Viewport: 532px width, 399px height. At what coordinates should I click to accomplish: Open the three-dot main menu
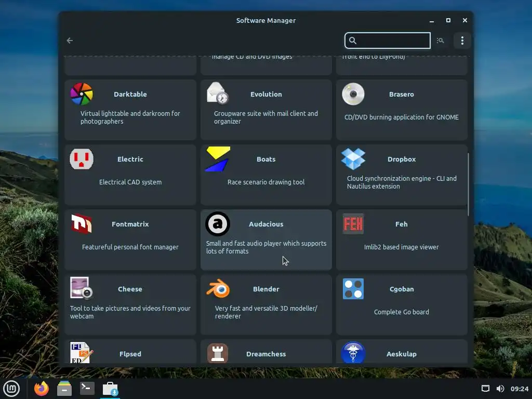click(x=462, y=41)
